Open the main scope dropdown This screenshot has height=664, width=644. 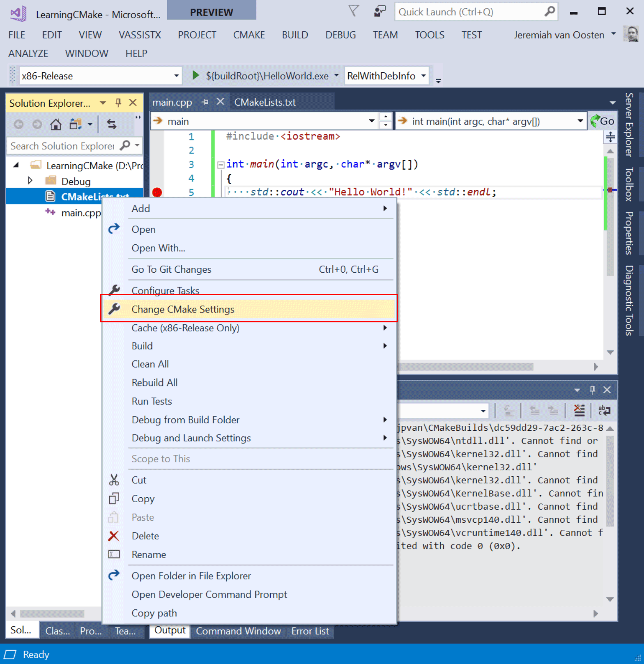(371, 121)
